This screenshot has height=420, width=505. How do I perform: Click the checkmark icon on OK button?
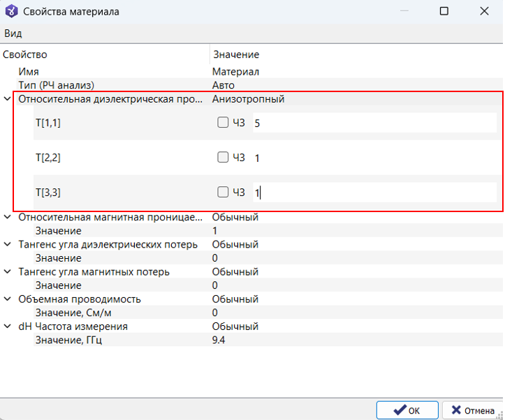[x=400, y=410]
